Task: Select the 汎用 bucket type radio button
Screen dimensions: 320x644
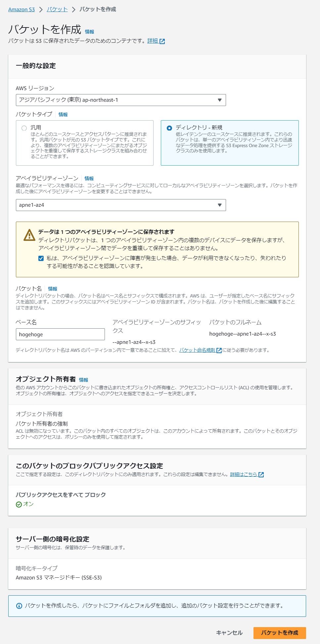Action: tap(24, 128)
